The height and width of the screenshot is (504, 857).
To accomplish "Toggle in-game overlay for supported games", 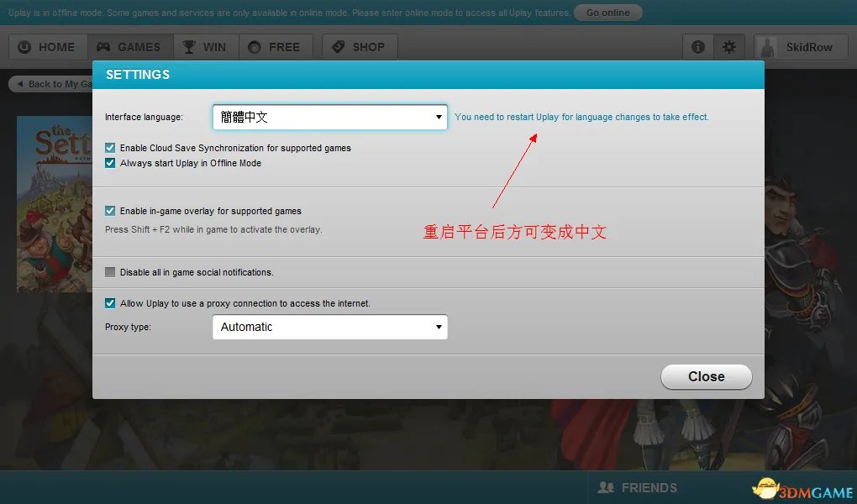I will pyautogui.click(x=110, y=211).
